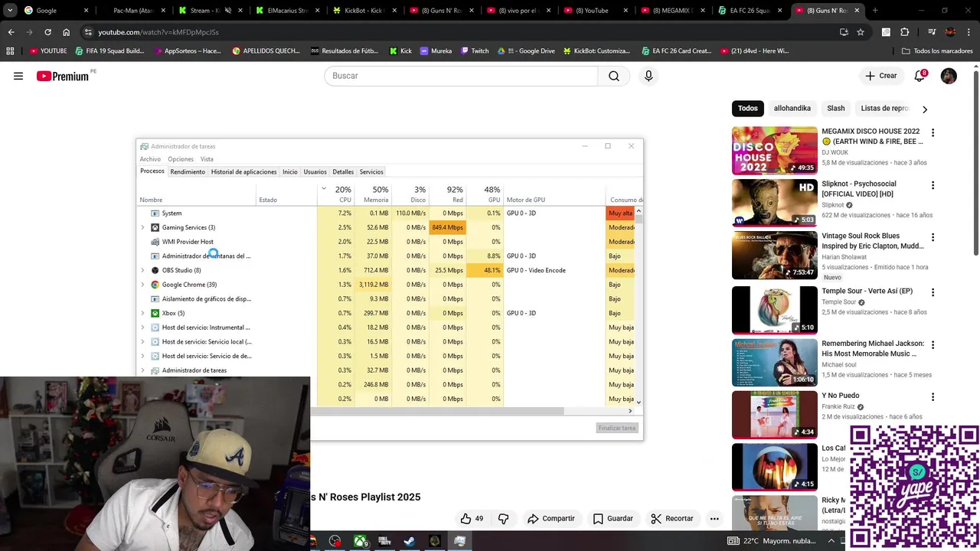
Task: Like the video with thumbs up
Action: (x=472, y=518)
